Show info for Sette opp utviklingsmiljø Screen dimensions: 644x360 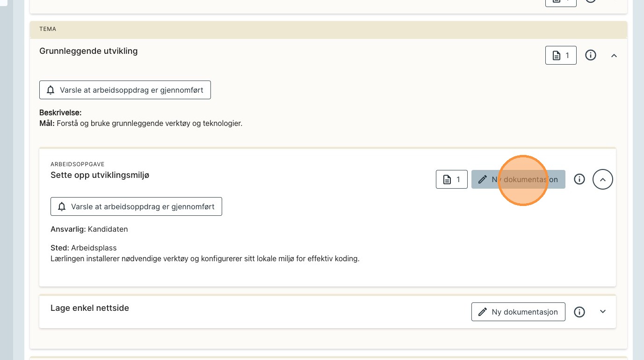coord(579,179)
